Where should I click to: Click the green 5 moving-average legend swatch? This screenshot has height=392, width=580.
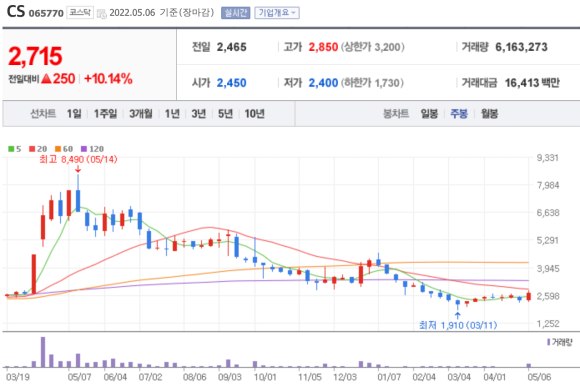click(x=11, y=149)
